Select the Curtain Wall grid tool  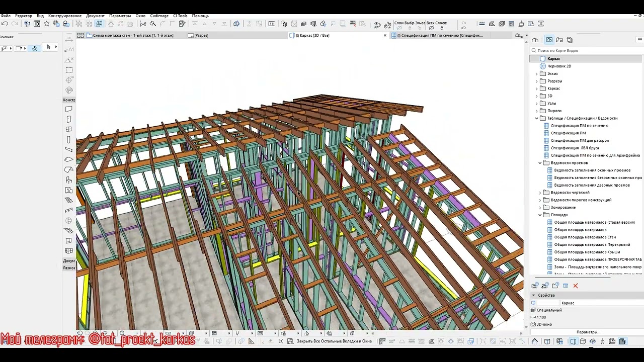pyautogui.click(x=69, y=251)
